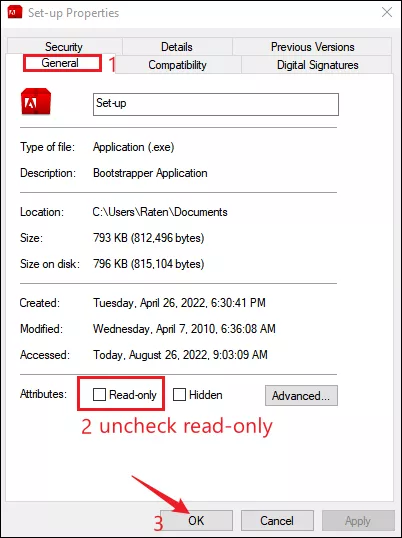Open the Advanced attributes dialog
Screen dimensions: 402x538
[301, 396]
